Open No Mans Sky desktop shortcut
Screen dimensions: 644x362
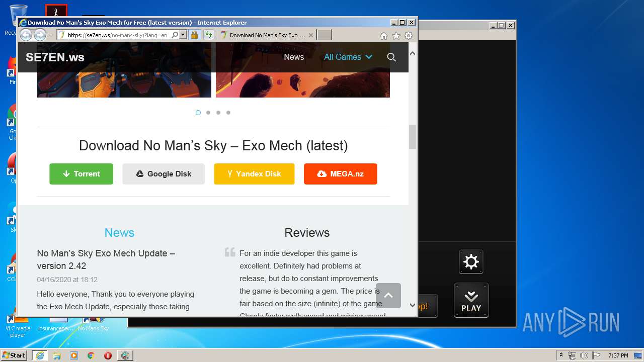point(93,324)
